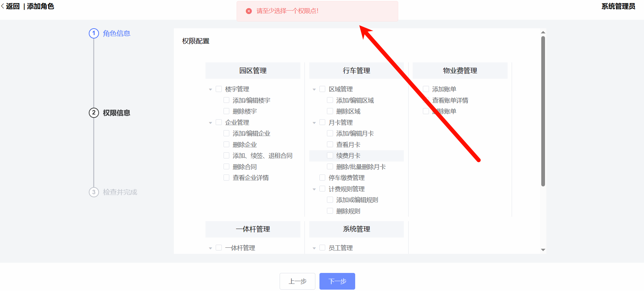Image resolution: width=644 pixels, height=291 pixels.
Task: Tick the 添加账单 checkbox
Action: 426,89
